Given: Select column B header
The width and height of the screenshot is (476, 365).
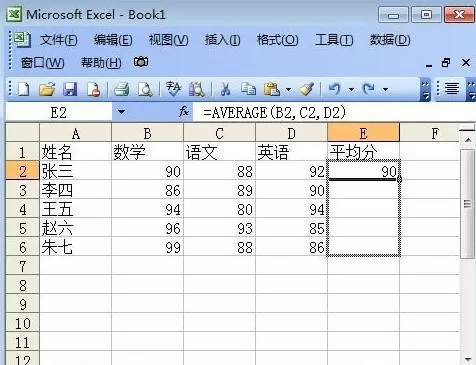Looking at the screenshot, I should (147, 133).
